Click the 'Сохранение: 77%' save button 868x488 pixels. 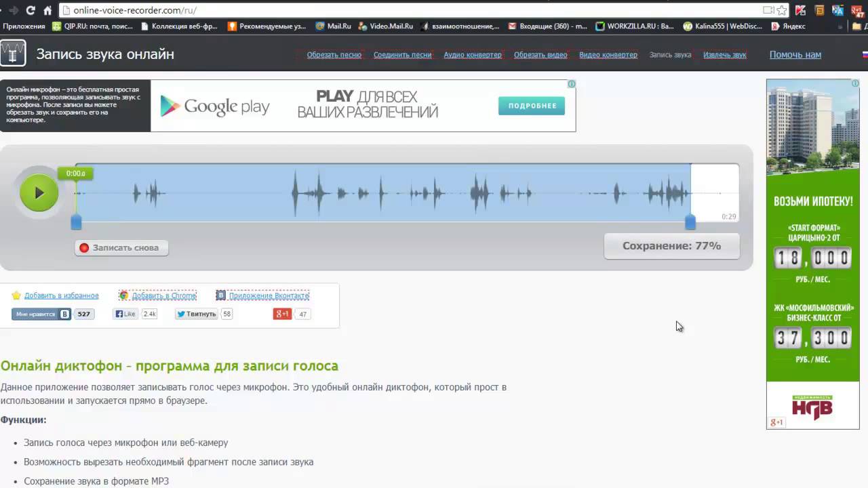(x=671, y=246)
